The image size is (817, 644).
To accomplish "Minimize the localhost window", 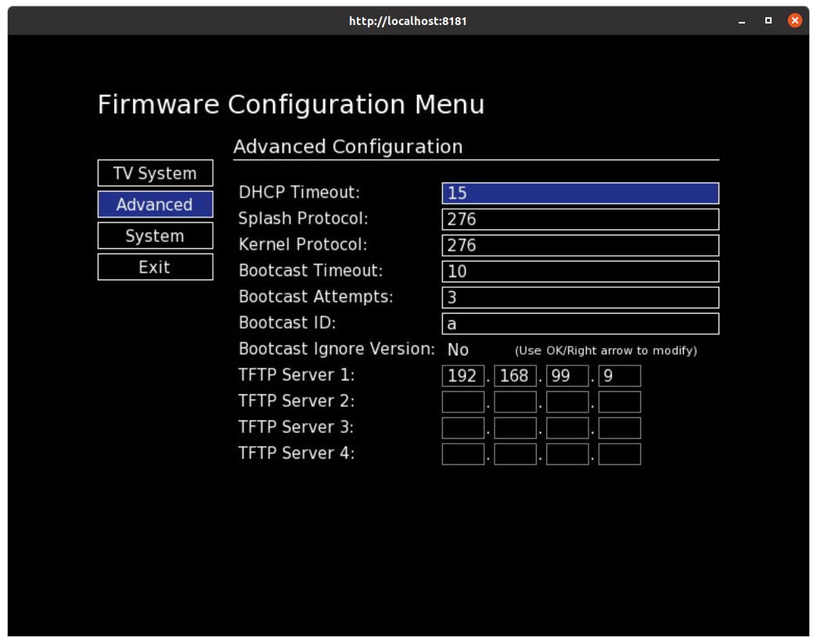I will pos(741,21).
